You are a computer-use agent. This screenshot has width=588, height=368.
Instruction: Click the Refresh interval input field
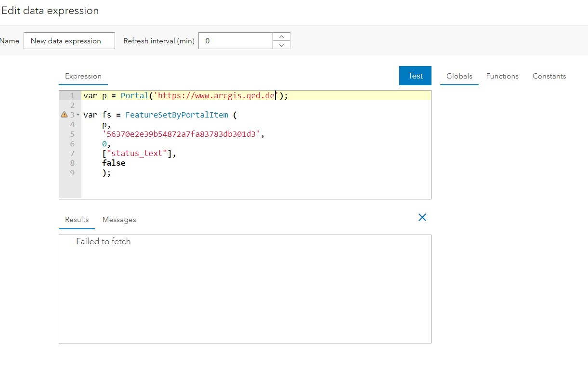click(x=235, y=41)
